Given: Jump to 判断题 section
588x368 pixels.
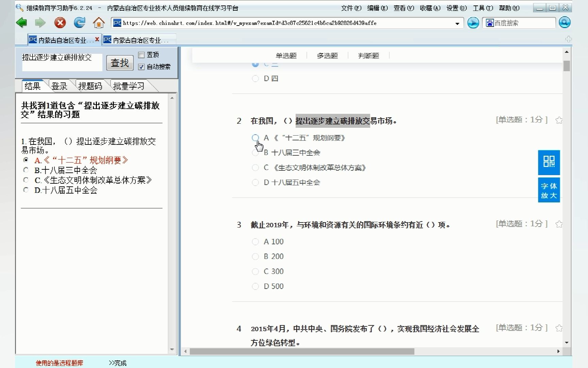Looking at the screenshot, I should coord(369,56).
